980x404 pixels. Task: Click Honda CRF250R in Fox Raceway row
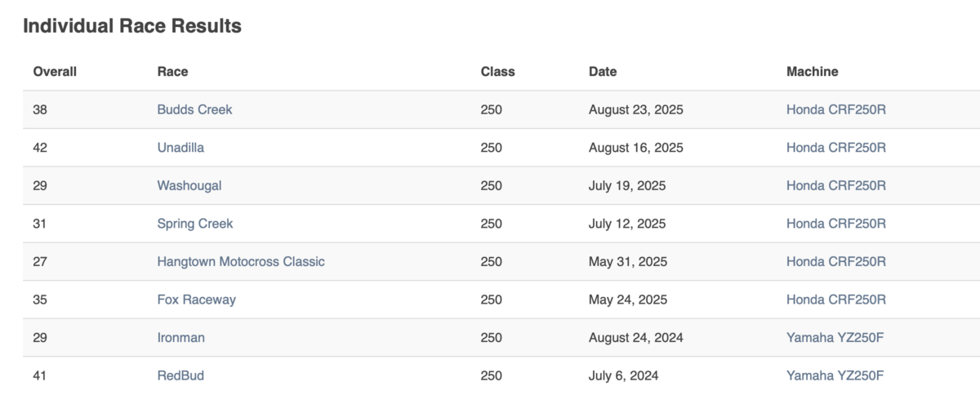tap(835, 300)
